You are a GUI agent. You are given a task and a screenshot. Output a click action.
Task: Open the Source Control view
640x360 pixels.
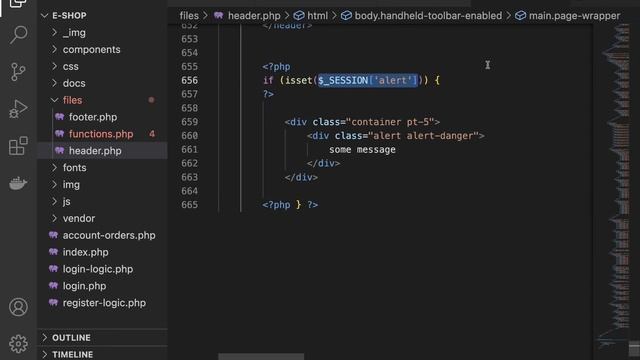(x=18, y=72)
